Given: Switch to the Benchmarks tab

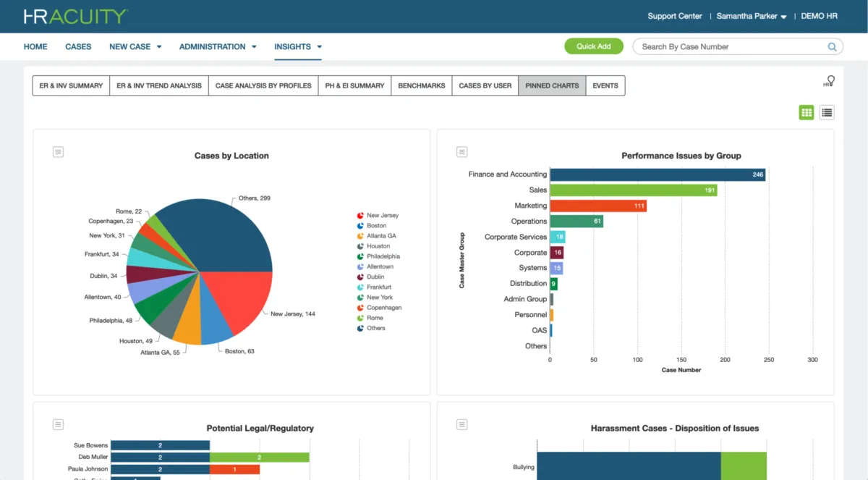Looking at the screenshot, I should pos(422,85).
